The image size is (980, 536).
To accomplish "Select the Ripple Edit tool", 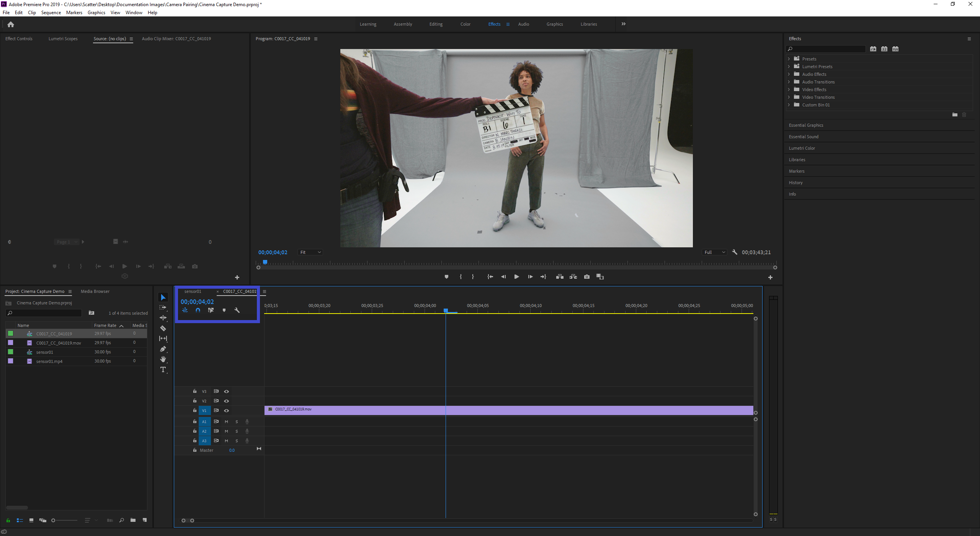I will point(163,318).
